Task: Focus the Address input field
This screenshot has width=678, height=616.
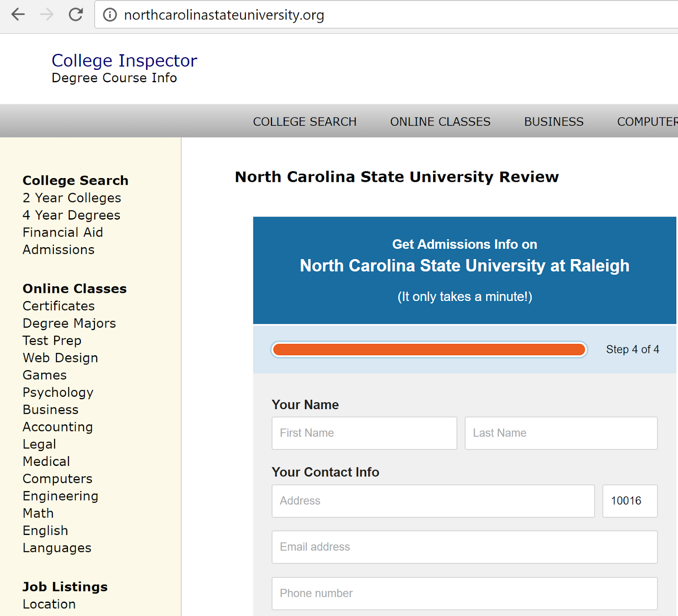Action: coord(433,501)
